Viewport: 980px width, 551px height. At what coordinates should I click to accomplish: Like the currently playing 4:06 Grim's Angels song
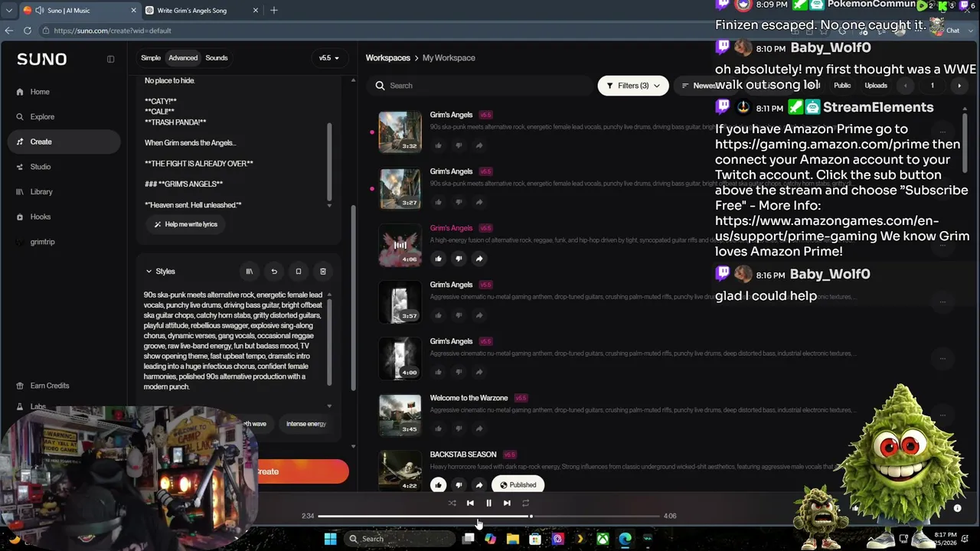coord(438,259)
